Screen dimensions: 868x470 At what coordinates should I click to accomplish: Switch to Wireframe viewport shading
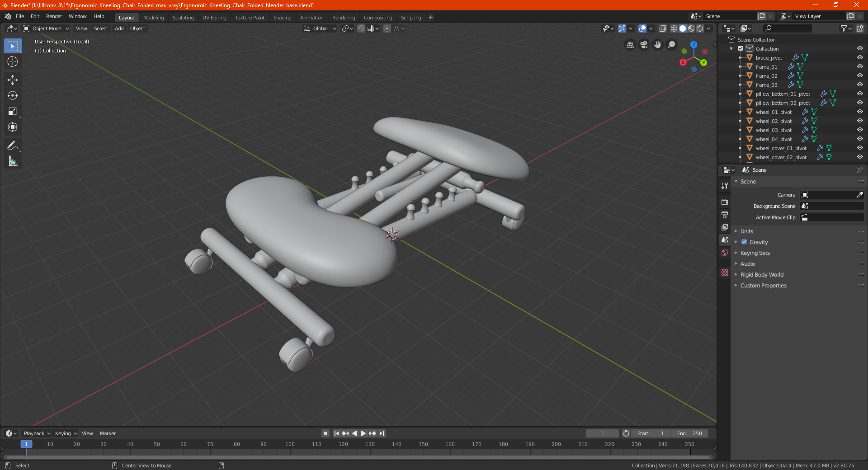pos(674,28)
